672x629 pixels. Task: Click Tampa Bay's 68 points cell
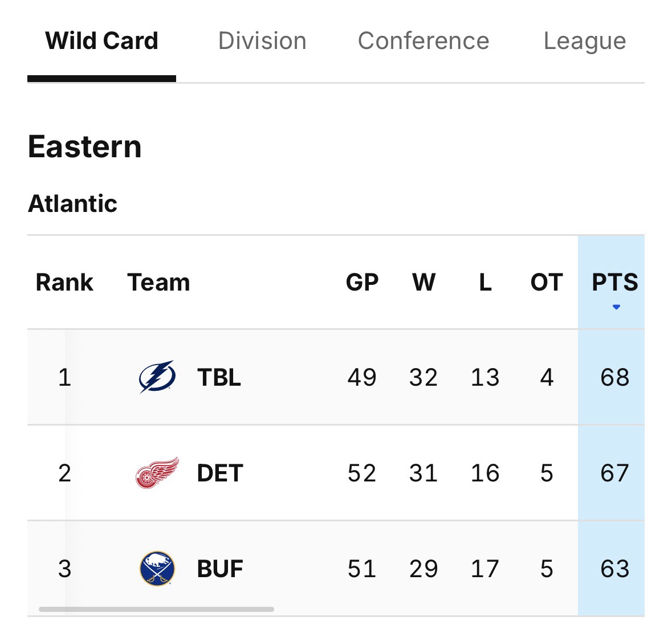click(614, 377)
